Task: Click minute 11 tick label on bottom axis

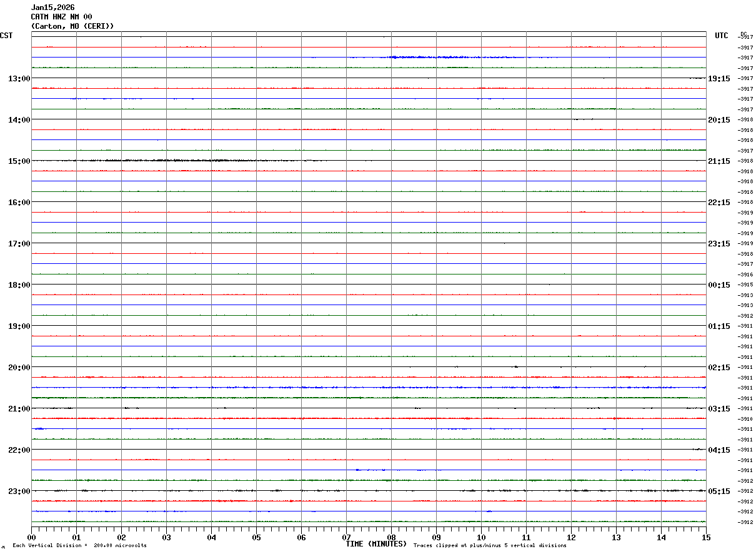Action: pos(526,537)
